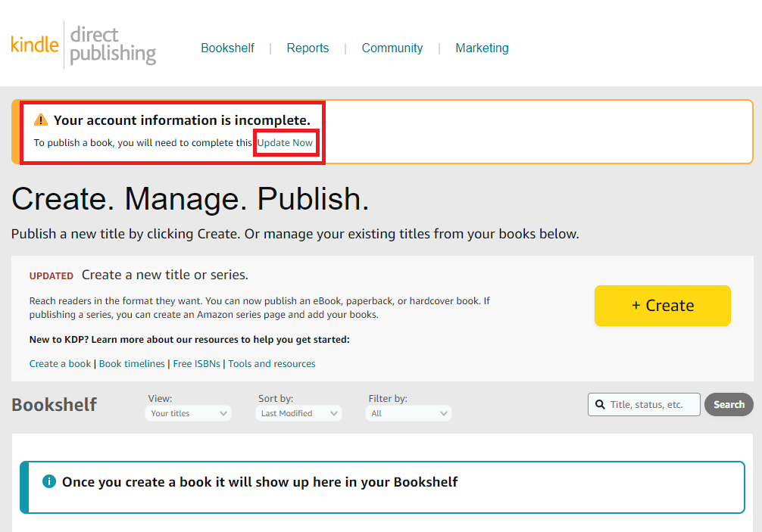Click the Title, status, etc. search field

(x=644, y=404)
